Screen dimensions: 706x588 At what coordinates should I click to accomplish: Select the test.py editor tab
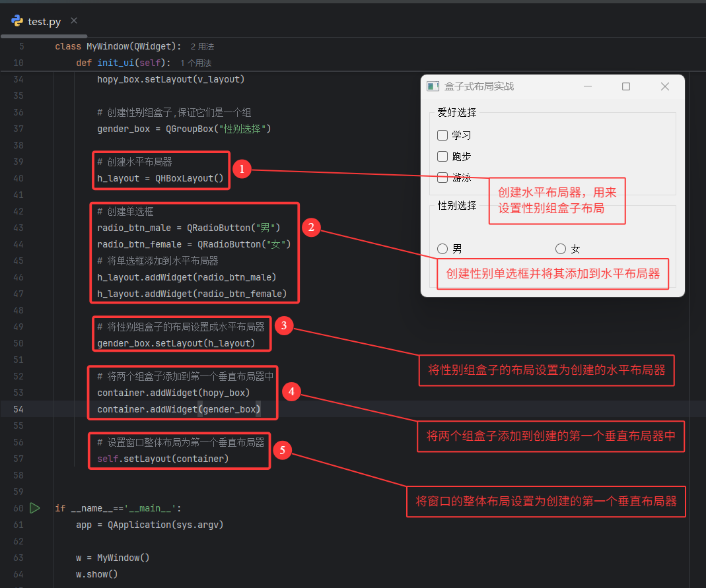(x=44, y=21)
